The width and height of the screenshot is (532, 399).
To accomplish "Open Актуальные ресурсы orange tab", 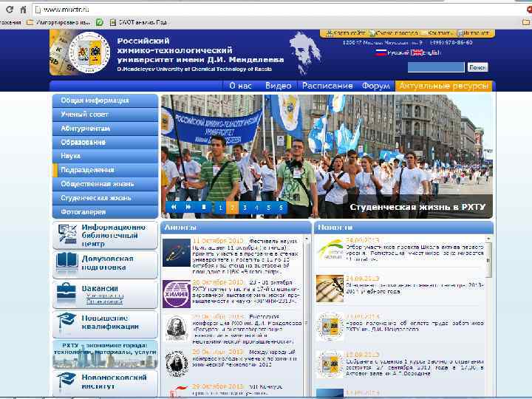I will (x=443, y=86).
